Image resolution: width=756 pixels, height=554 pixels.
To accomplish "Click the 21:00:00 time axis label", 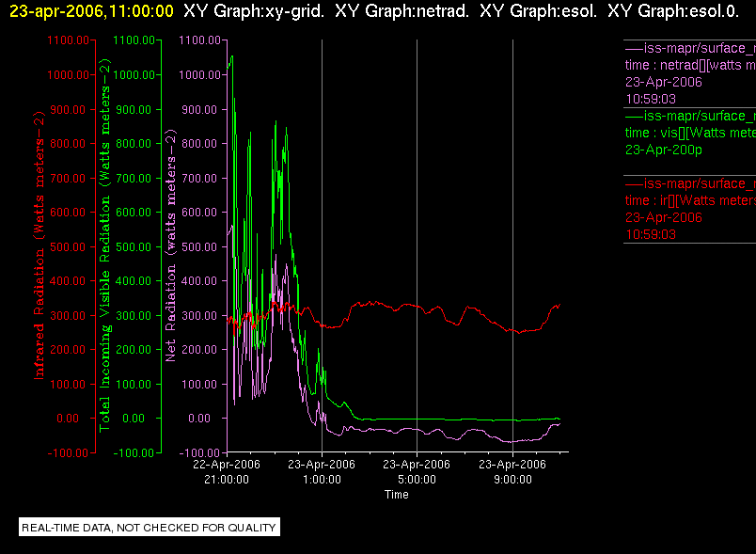I will (x=227, y=480).
